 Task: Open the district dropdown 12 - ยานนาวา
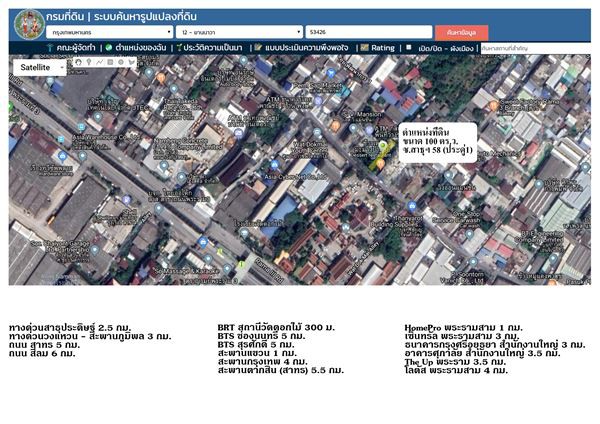pyautogui.click(x=240, y=32)
